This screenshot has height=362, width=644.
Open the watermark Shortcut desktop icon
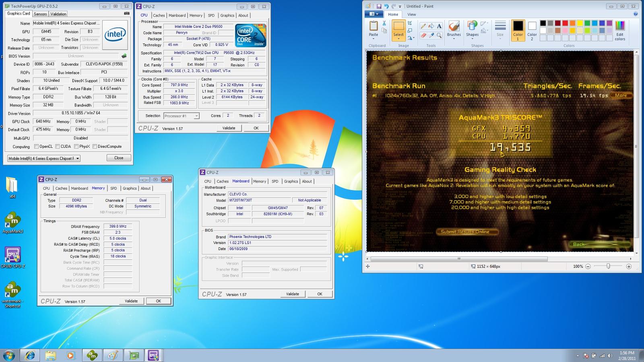(12, 295)
